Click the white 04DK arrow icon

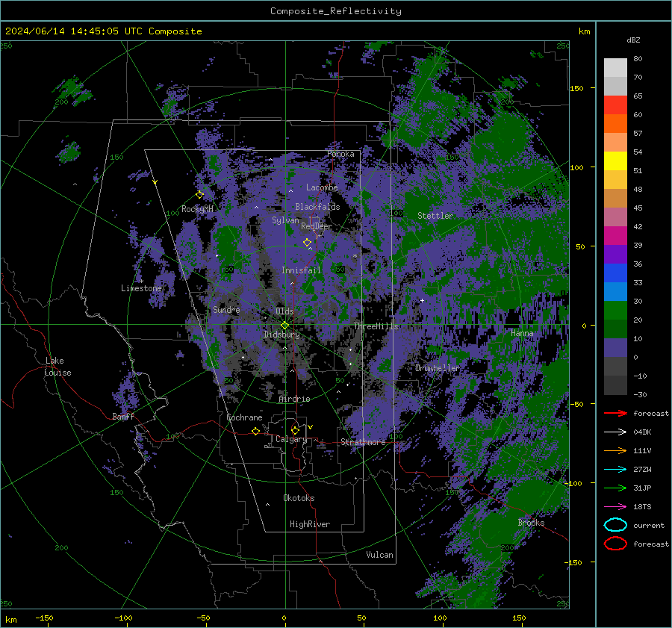click(x=615, y=432)
